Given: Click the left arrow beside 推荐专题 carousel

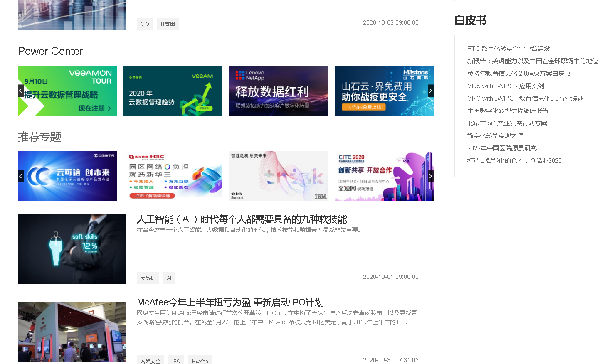Looking at the screenshot, I should pos(20,176).
